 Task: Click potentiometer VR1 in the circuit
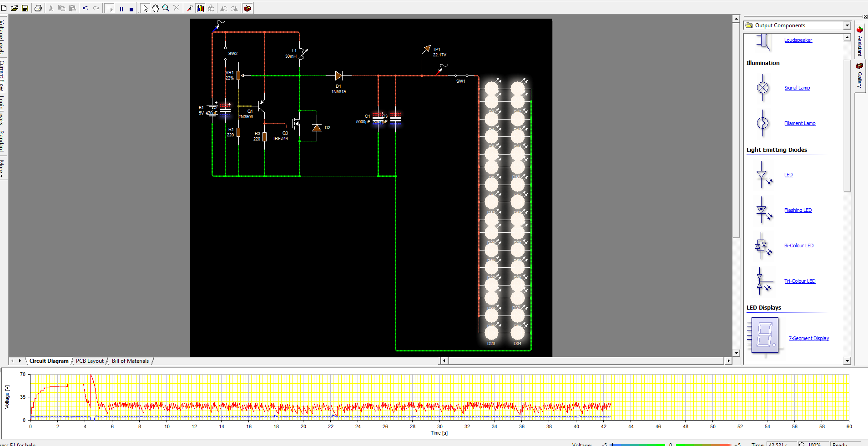(238, 75)
